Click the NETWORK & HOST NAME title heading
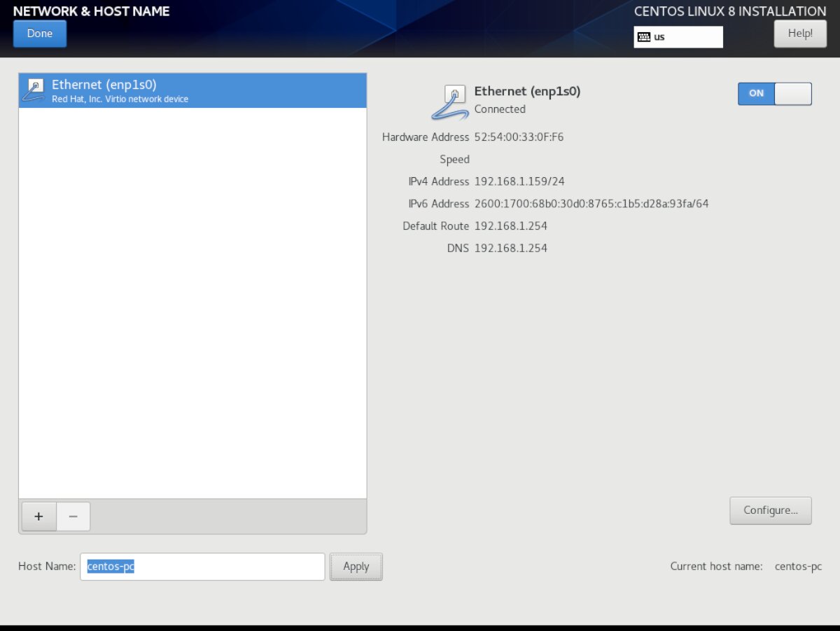 click(91, 11)
